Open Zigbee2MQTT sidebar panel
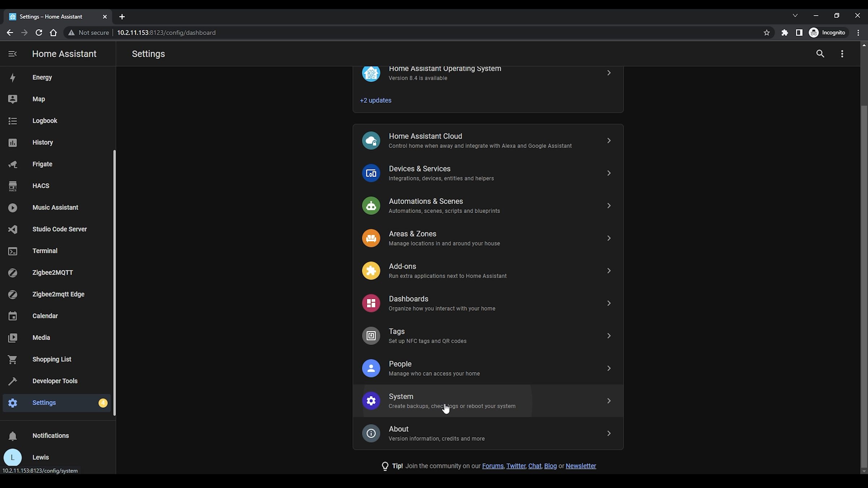The width and height of the screenshot is (868, 488). pos(52,273)
